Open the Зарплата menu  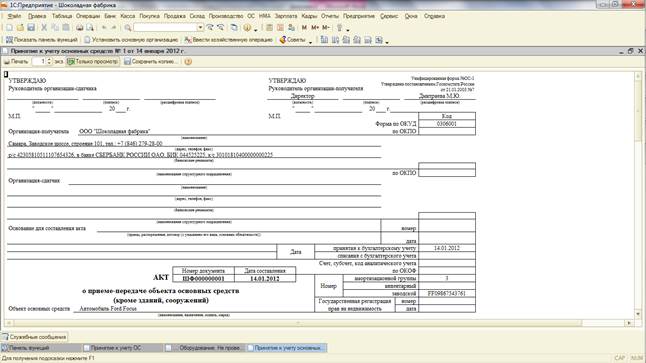(286, 16)
